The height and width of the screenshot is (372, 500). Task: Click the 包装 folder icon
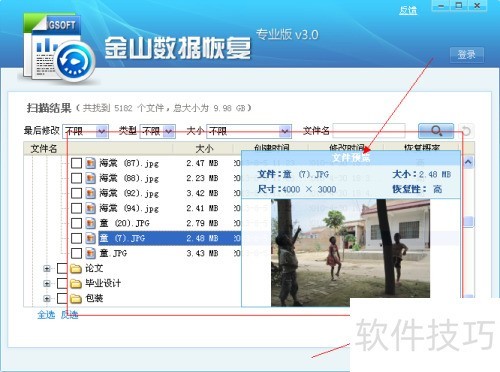click(x=76, y=298)
